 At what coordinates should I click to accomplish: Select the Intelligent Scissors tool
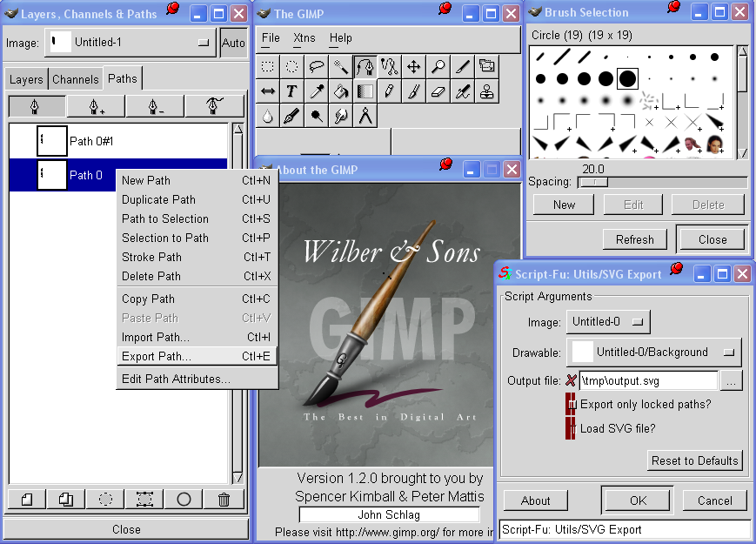click(389, 66)
